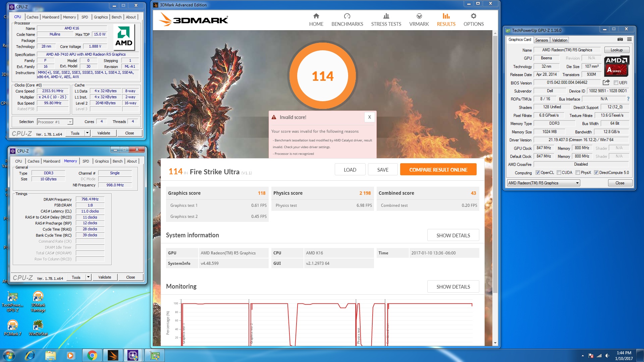Click Lookup button in GPU-Z

coord(616,50)
